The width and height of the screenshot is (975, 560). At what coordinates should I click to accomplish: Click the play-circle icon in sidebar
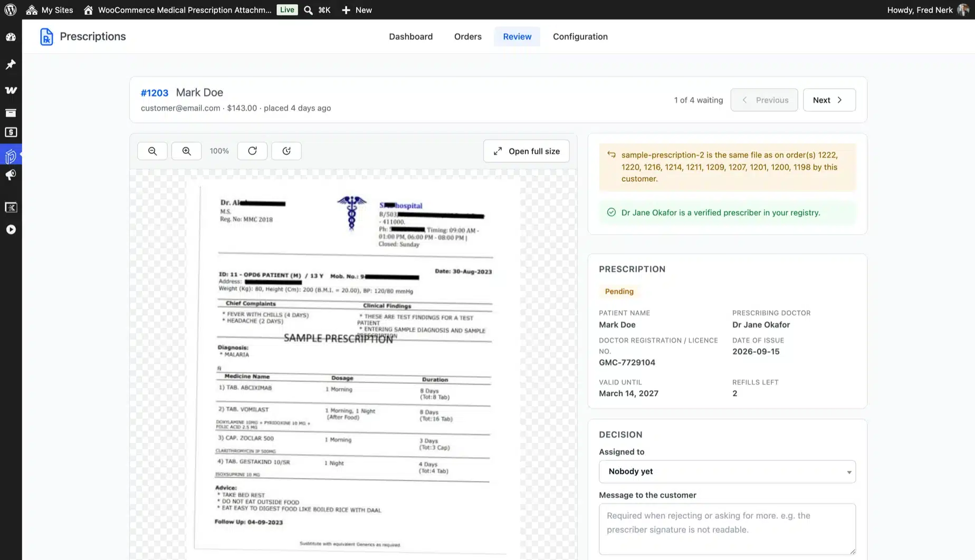(x=11, y=229)
